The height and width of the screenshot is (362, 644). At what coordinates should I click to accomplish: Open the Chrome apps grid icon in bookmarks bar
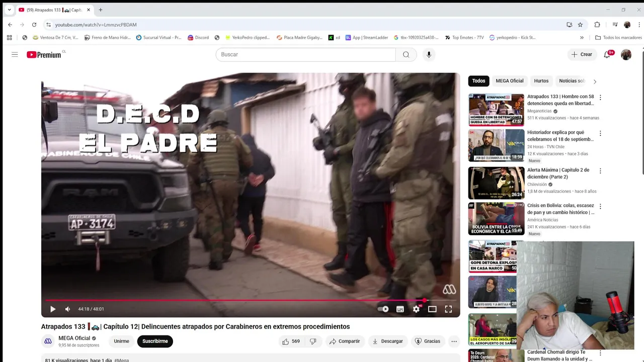9,37
